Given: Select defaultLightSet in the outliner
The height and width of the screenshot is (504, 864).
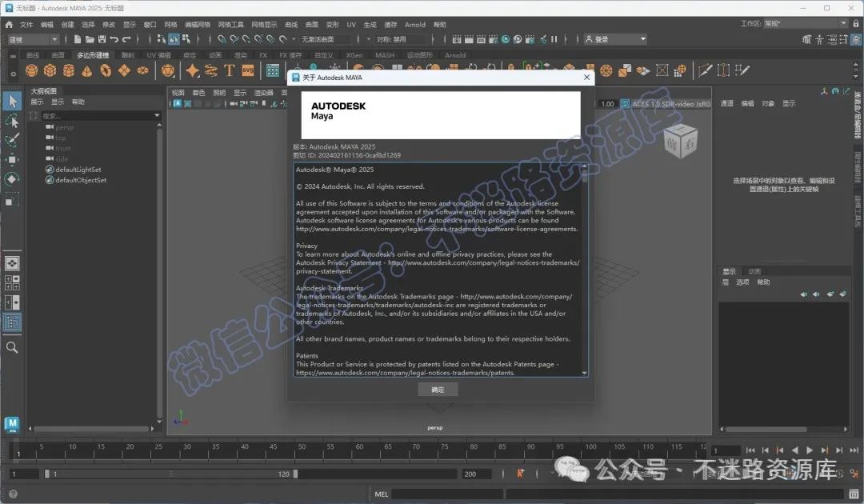Looking at the screenshot, I should (78, 170).
